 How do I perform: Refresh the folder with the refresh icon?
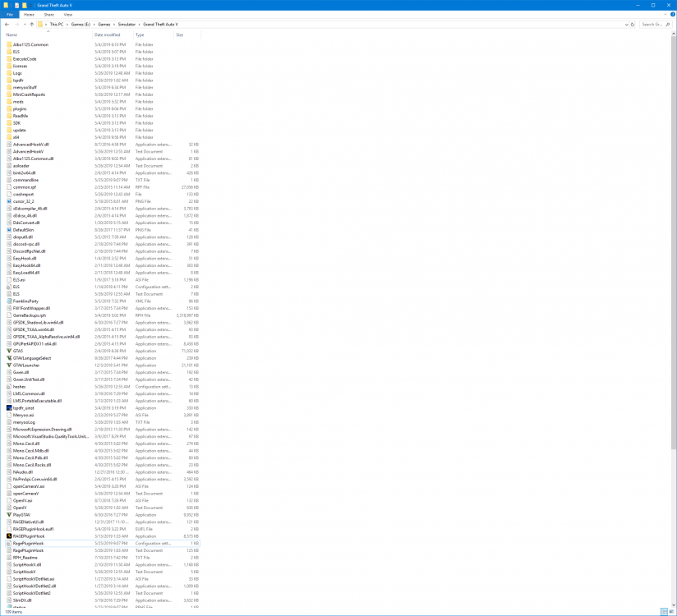(633, 24)
